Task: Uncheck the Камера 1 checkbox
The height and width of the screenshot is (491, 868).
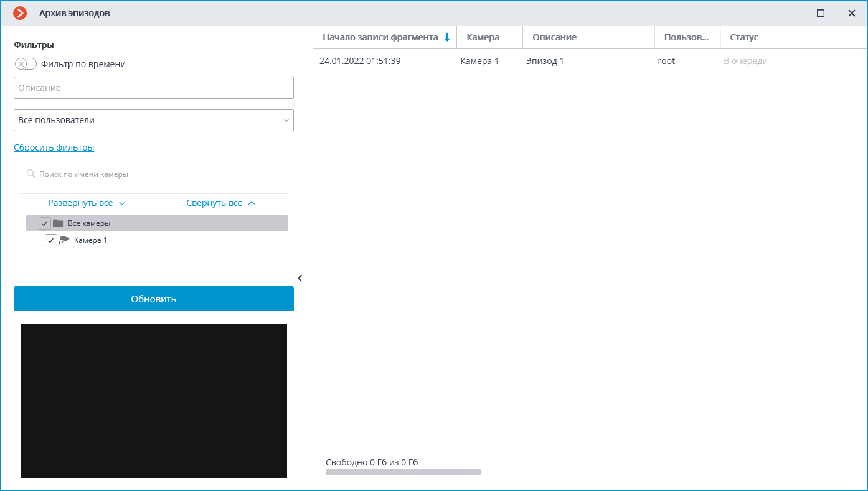Action: [51, 240]
